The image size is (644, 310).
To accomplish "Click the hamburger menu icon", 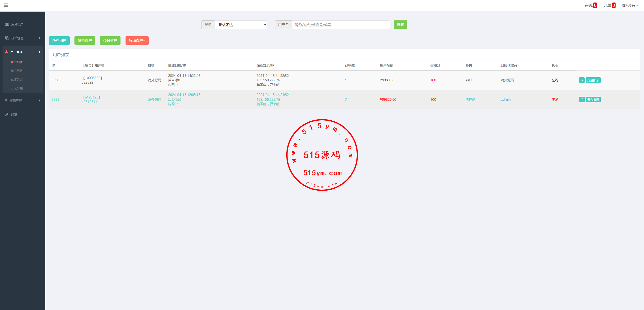I will [6, 5].
